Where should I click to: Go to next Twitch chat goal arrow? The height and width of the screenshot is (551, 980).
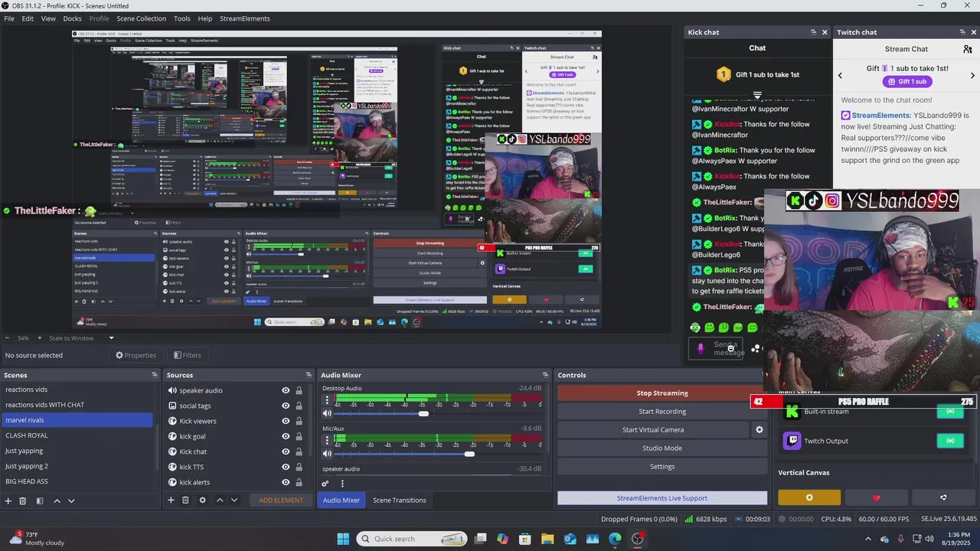point(972,75)
